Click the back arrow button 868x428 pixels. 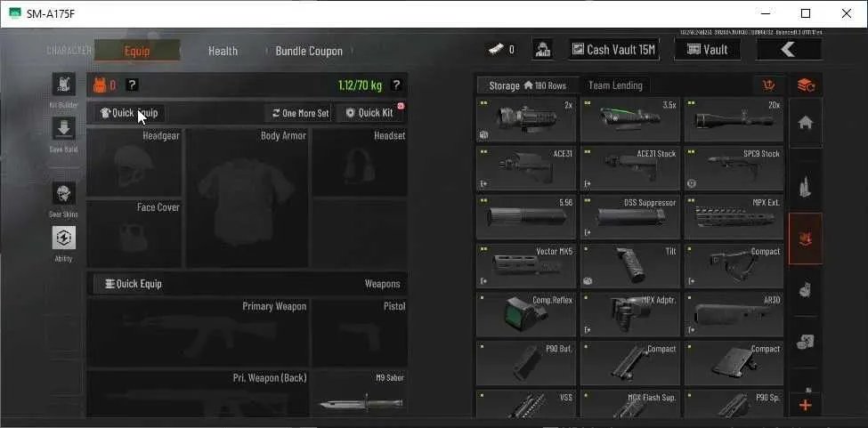[788, 50]
